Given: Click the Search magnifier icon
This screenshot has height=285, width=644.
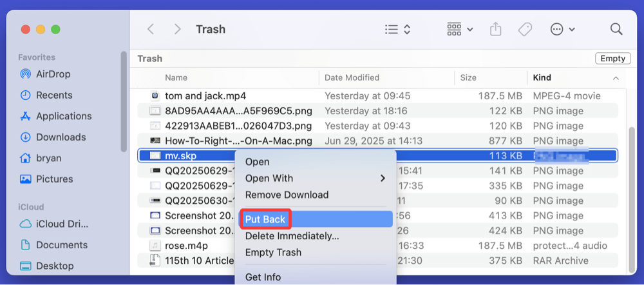Looking at the screenshot, I should tap(616, 29).
